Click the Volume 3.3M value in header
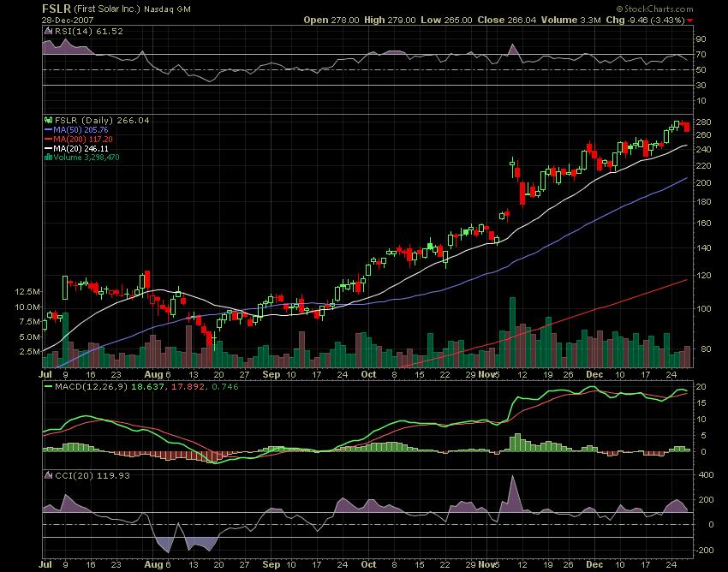Screen dimensions: 728x572 pos(570,20)
